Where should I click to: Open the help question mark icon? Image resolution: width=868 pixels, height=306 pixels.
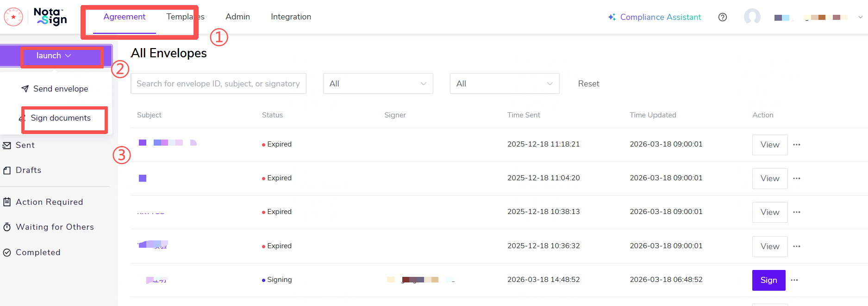click(722, 17)
